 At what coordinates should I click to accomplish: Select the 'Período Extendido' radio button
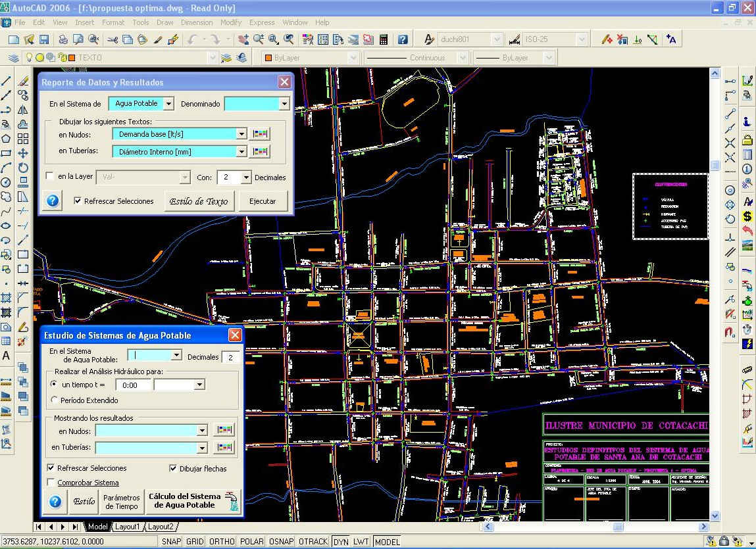tap(55, 400)
